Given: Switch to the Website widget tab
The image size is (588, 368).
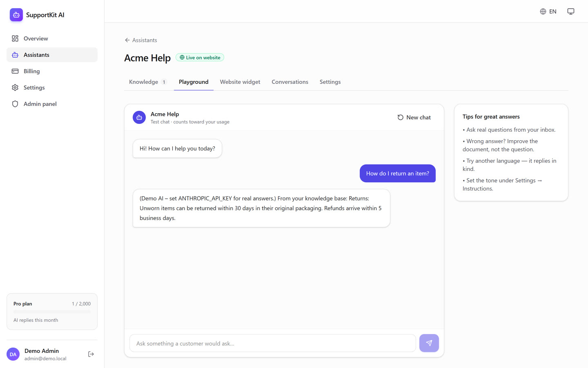Looking at the screenshot, I should coord(240,82).
